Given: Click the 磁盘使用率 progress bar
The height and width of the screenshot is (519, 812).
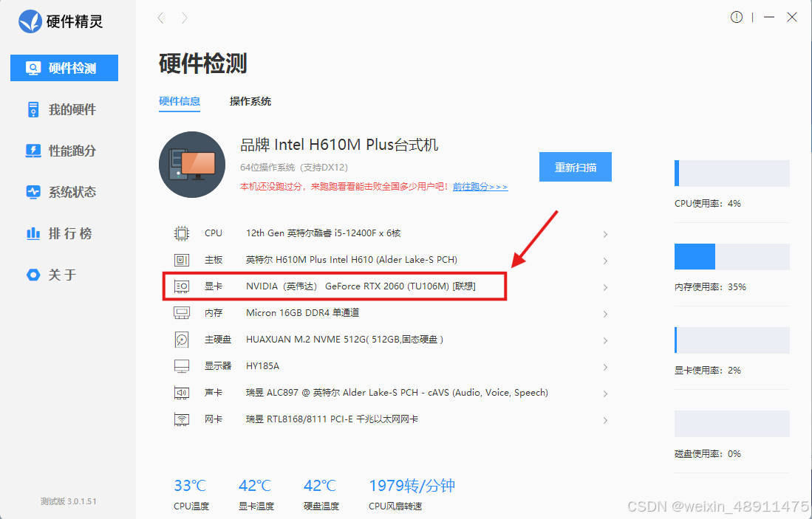Looking at the screenshot, I should pos(731,424).
